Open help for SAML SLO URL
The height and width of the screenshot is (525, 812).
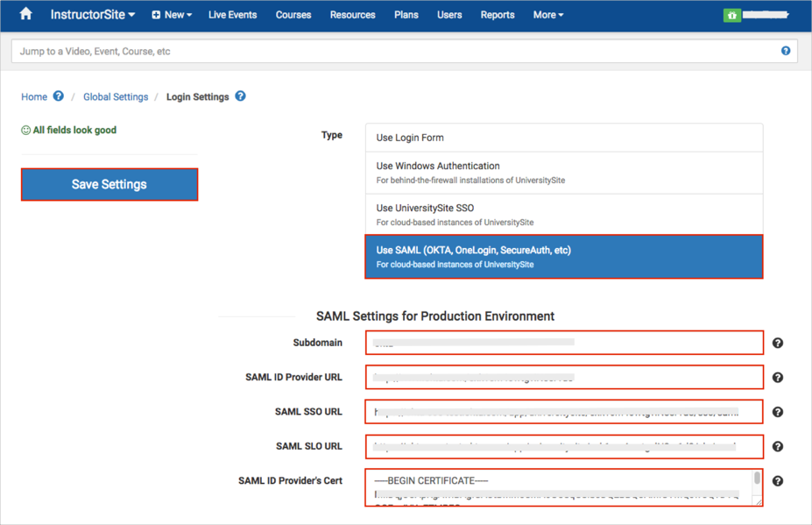(777, 446)
